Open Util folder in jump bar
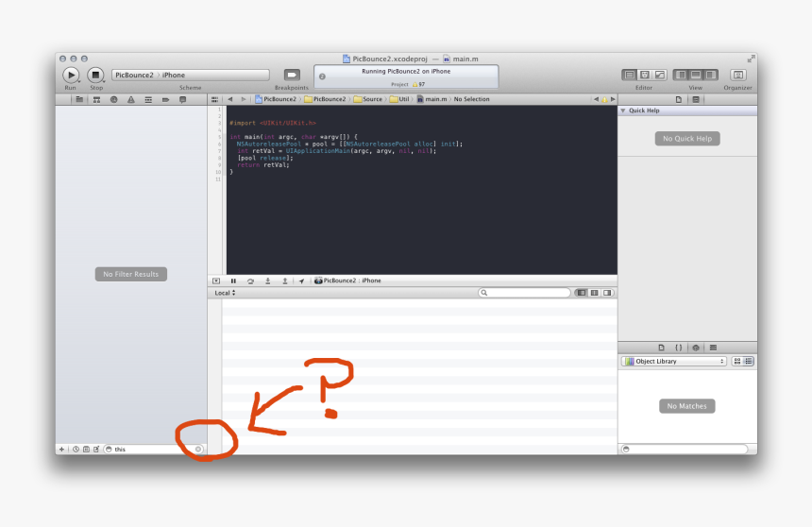This screenshot has height=527, width=812. coord(399,99)
